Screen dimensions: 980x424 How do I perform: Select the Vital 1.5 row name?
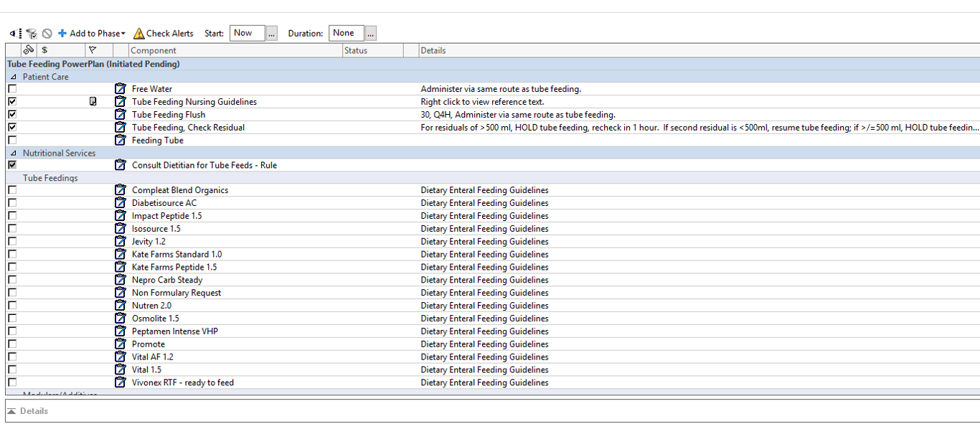pos(146,370)
